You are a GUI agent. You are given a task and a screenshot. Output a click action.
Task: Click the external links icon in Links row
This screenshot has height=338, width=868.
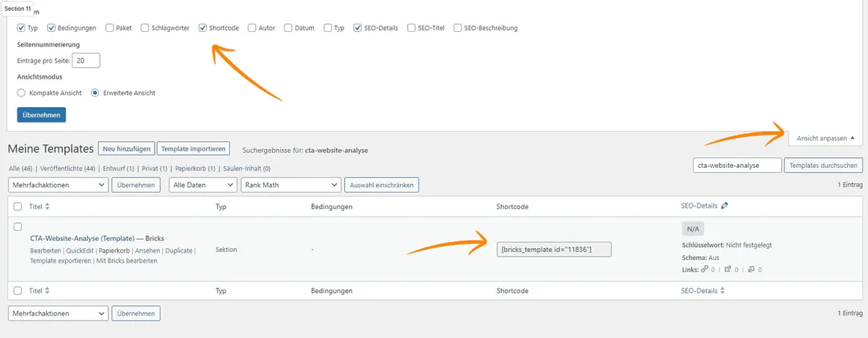pyautogui.click(x=728, y=269)
